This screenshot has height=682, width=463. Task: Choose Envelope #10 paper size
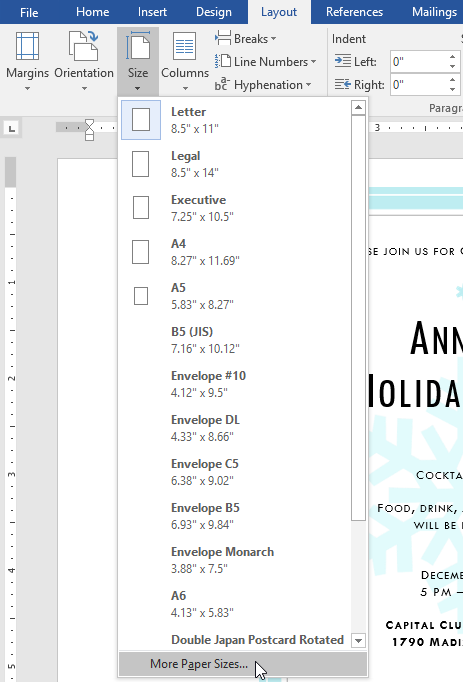[x=235, y=384]
